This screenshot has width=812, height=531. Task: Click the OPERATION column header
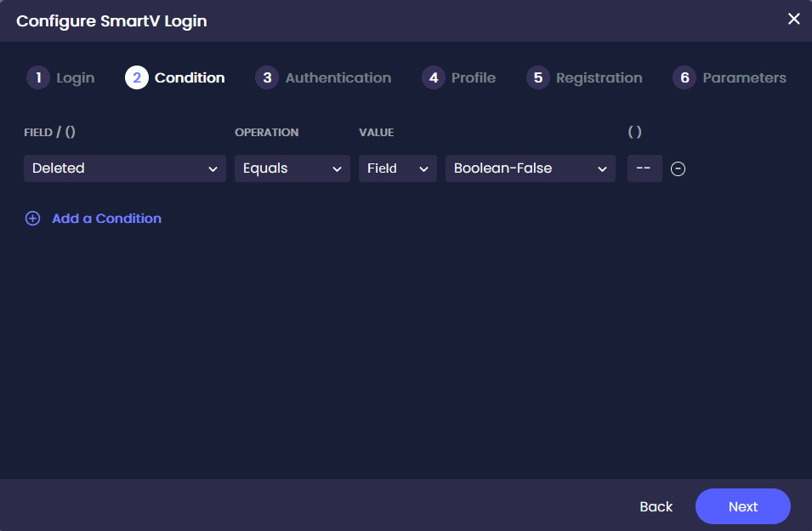267,132
